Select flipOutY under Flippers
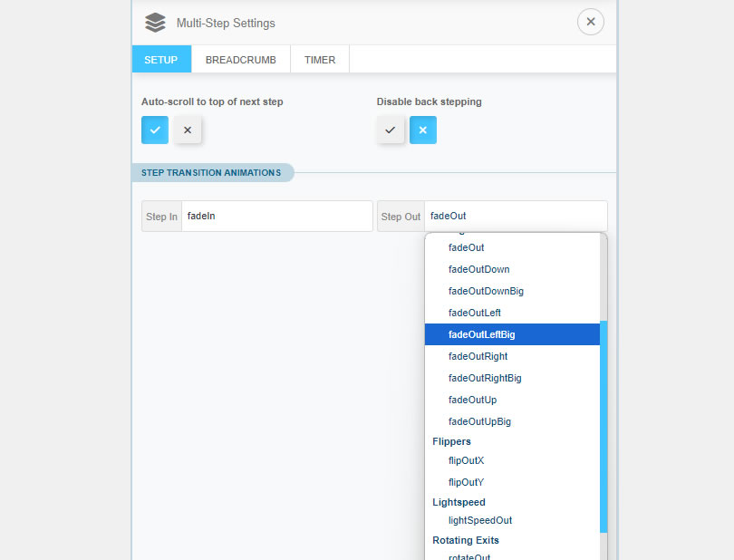Screen dimensions: 734x560 coord(512,482)
